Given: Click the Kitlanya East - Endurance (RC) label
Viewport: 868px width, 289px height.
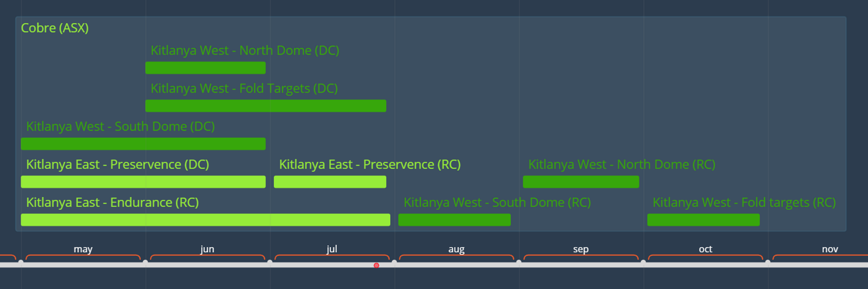Looking at the screenshot, I should point(113,203).
